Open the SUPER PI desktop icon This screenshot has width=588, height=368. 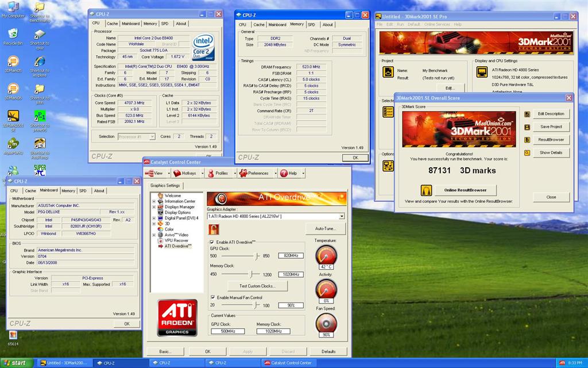click(x=40, y=170)
